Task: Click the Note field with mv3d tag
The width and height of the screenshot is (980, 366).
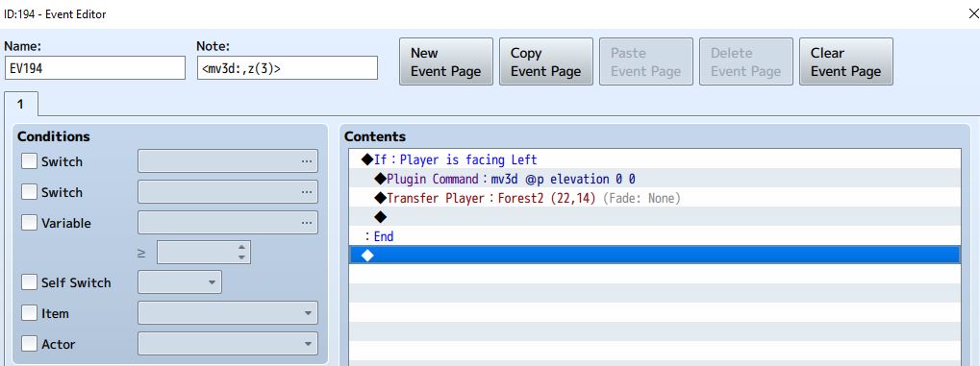Action: click(x=287, y=68)
